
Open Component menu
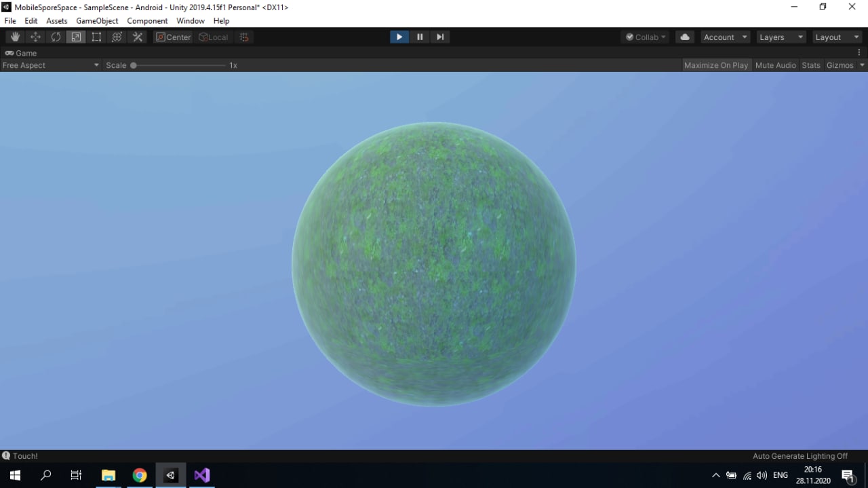coord(147,21)
